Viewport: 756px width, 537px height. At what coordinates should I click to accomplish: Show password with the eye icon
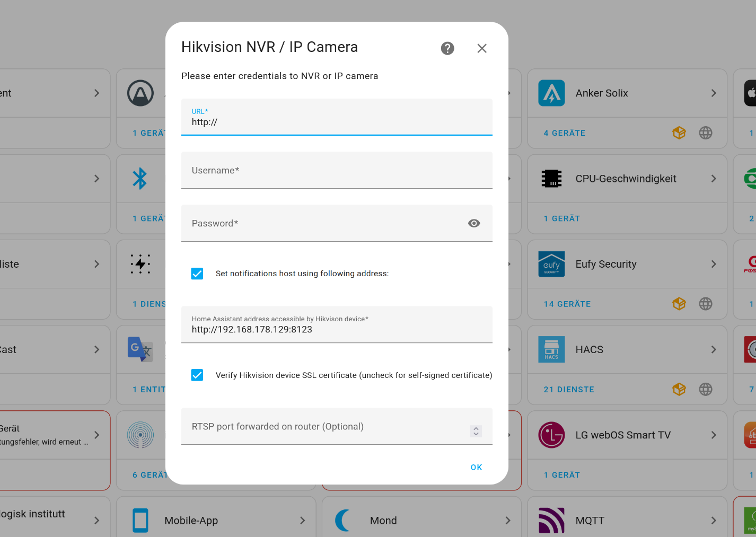coord(474,223)
